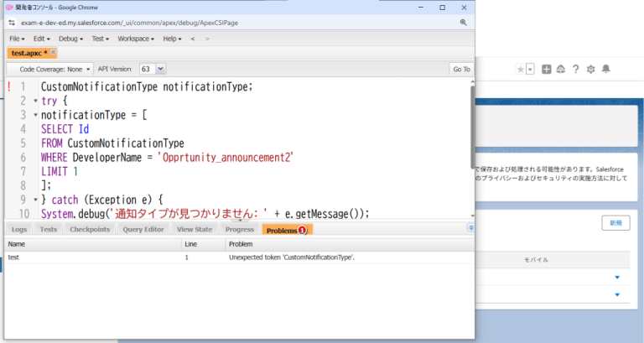
Task: Click the API Version field
Action: click(147, 69)
